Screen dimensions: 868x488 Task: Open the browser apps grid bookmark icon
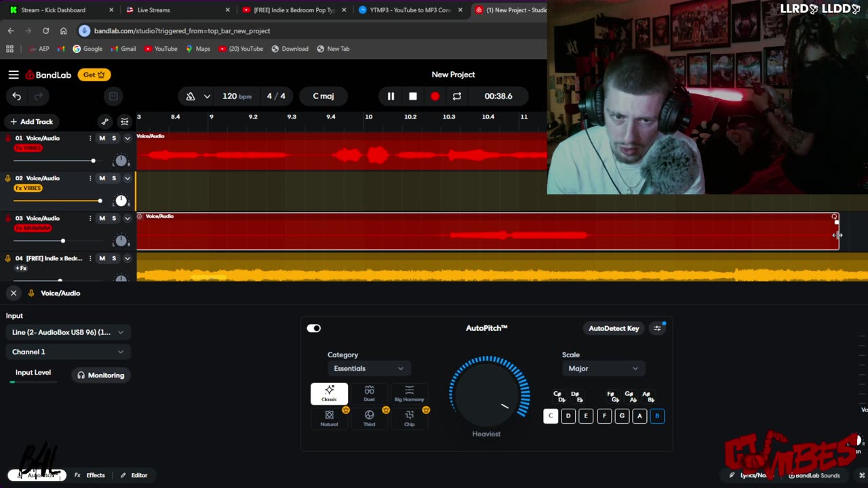[9, 49]
